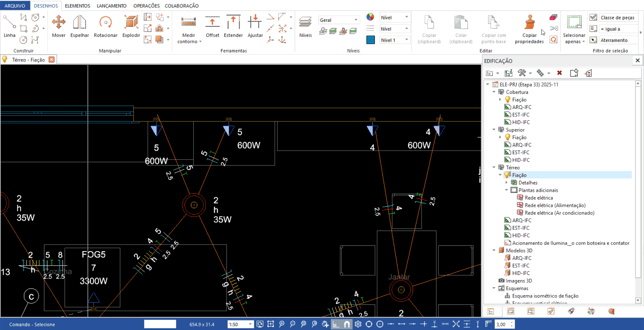Switch to the OPERAÇÕES ribbon tab

point(146,6)
